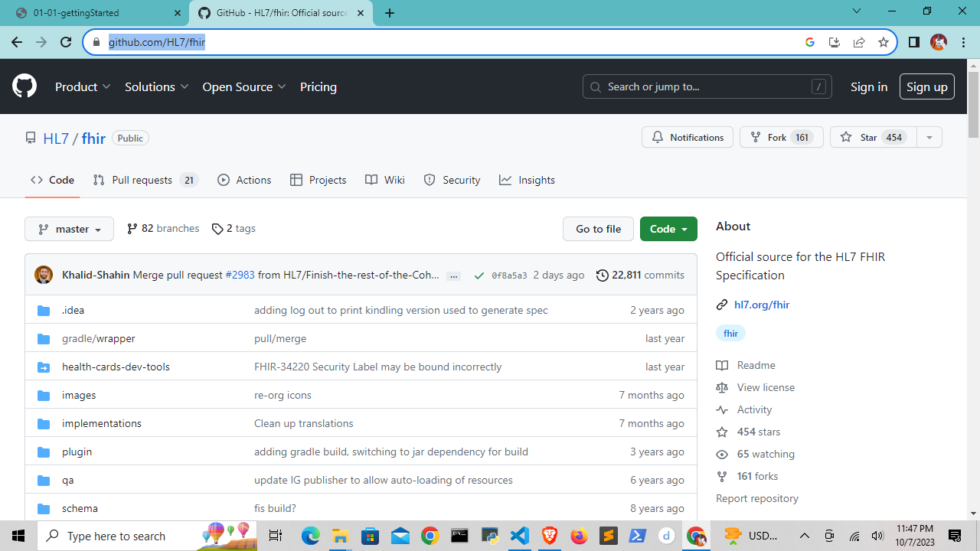Click the Sign in link
Image resolution: width=980 pixels, height=551 pixels.
(x=869, y=86)
